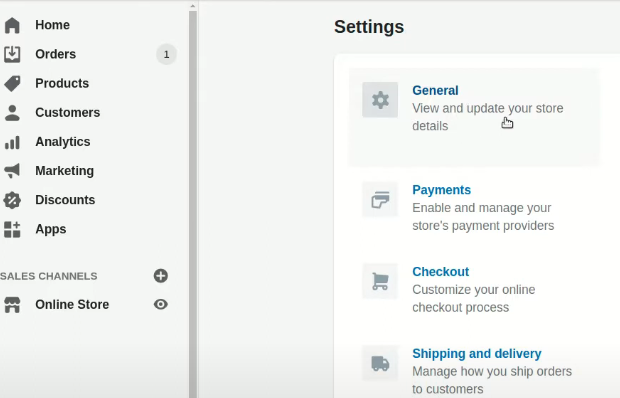Click the Analytics bar chart icon

(x=12, y=142)
